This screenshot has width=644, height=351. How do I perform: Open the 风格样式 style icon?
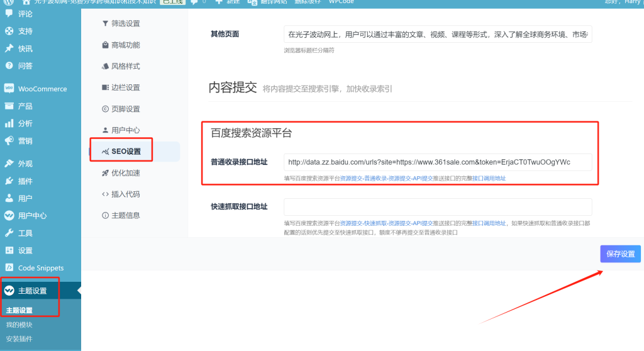pyautogui.click(x=105, y=66)
